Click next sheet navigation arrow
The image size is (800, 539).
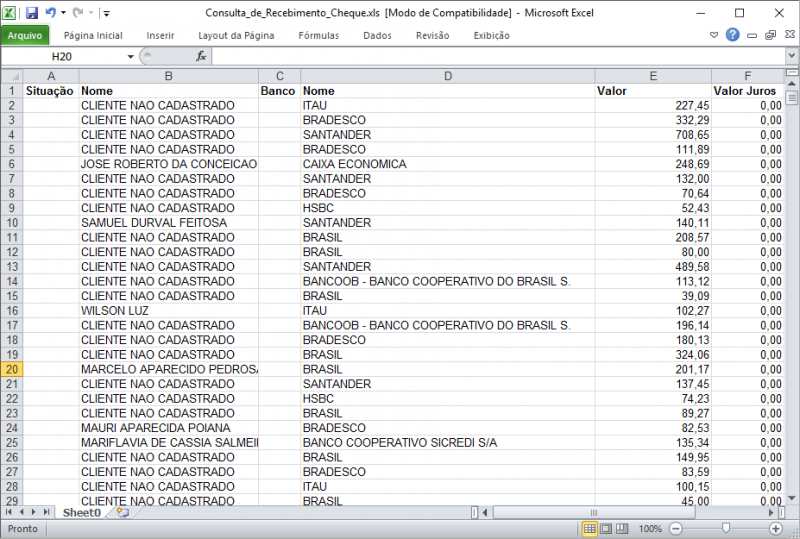pyautogui.click(x=34, y=512)
